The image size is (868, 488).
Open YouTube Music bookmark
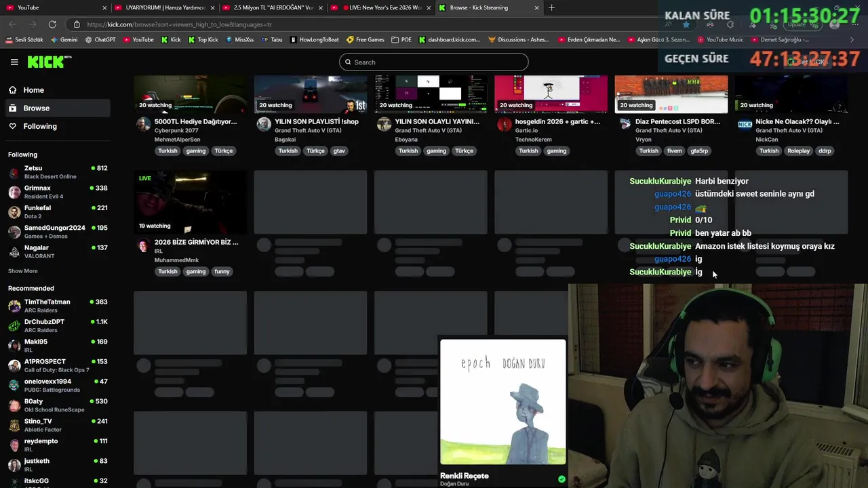coord(720,40)
